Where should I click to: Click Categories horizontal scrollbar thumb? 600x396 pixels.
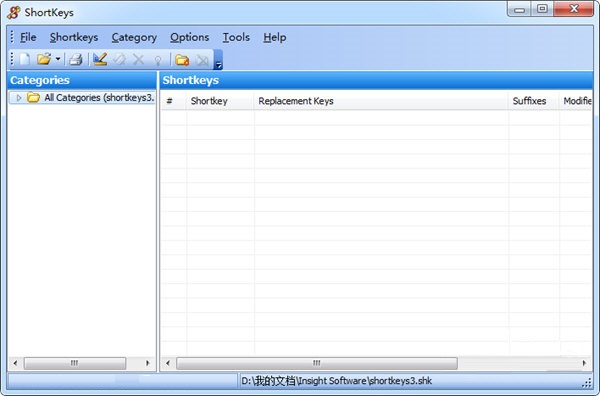(x=75, y=363)
